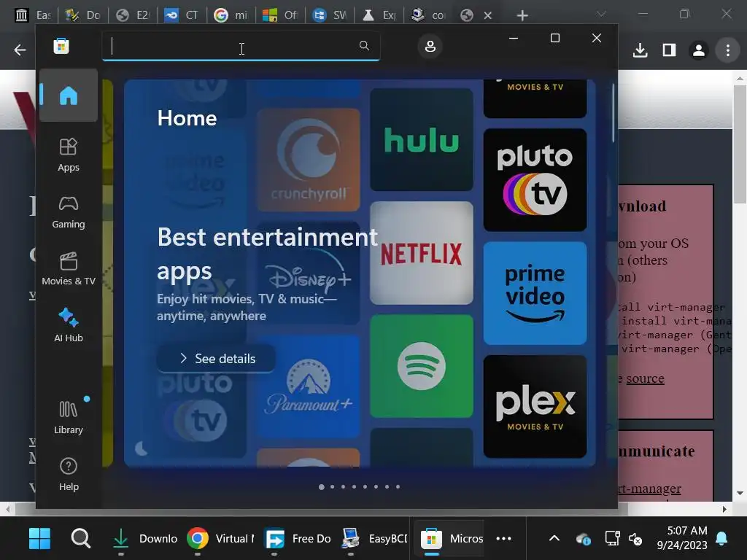Select the Spotify app tile
747x560 pixels.
pyautogui.click(x=422, y=366)
